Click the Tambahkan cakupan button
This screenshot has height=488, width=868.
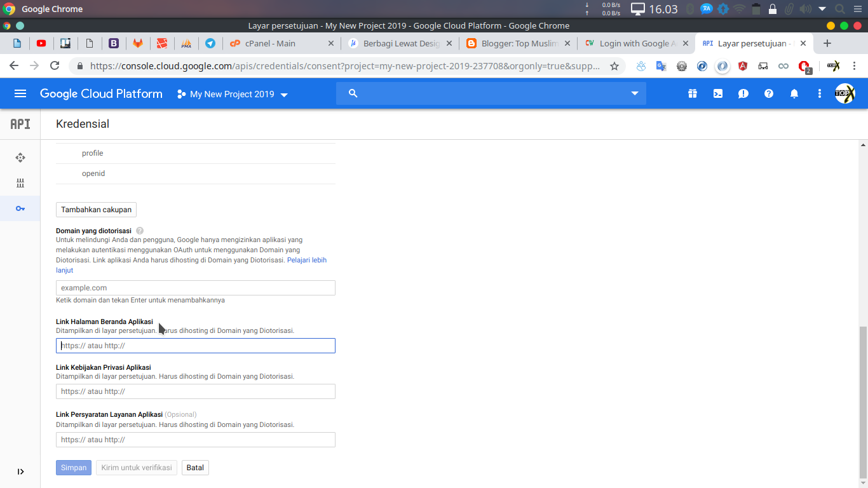(96, 210)
